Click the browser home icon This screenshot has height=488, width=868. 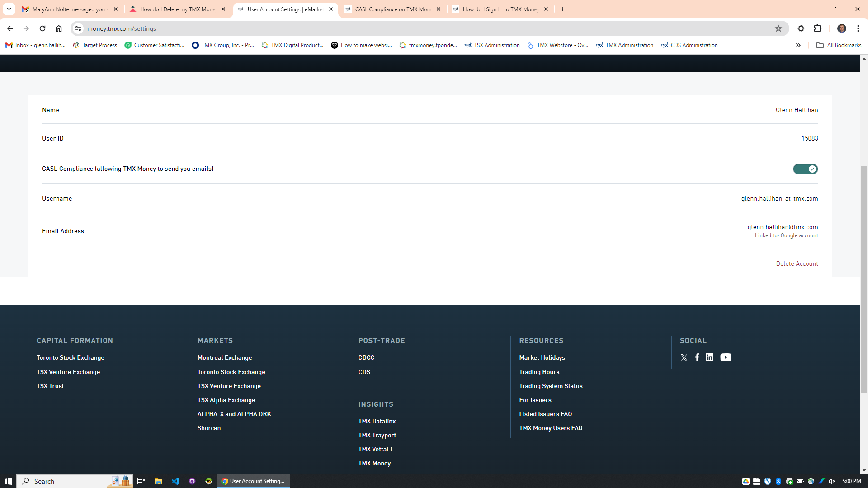59,28
